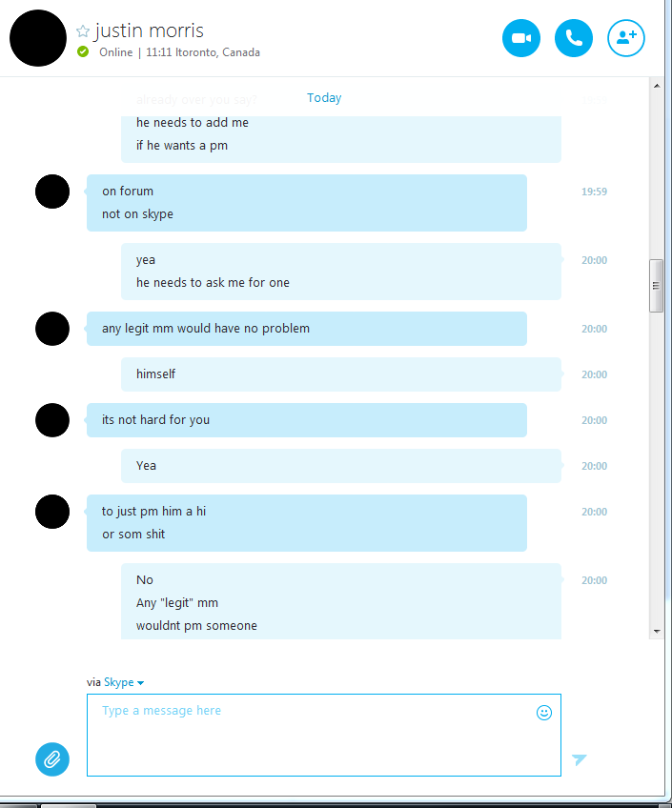Viewport: 672px width, 808px height.
Task: Add people to conversation icon
Action: [626, 38]
